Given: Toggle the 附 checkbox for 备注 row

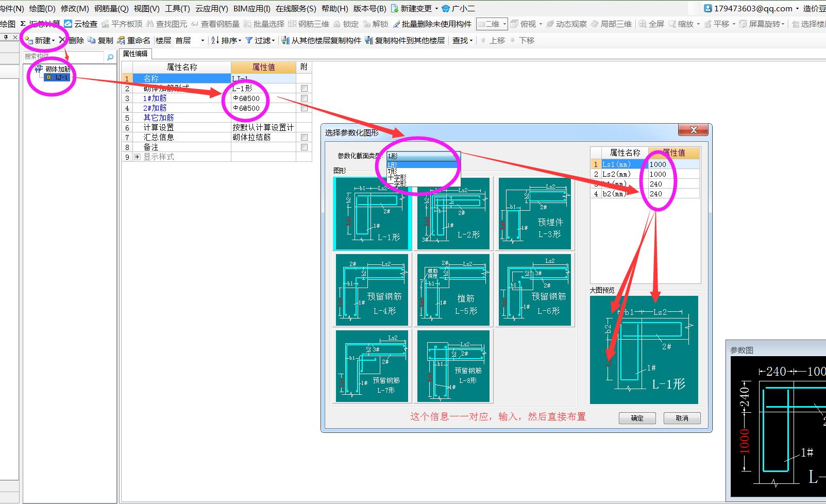Looking at the screenshot, I should [x=304, y=147].
